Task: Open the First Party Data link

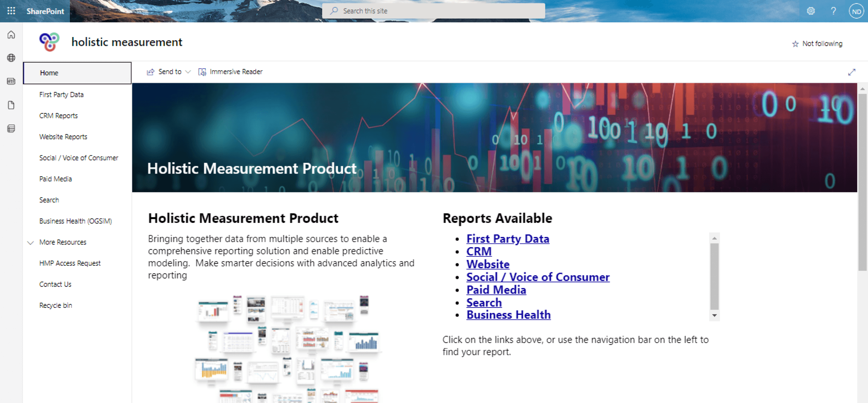Action: coord(507,239)
